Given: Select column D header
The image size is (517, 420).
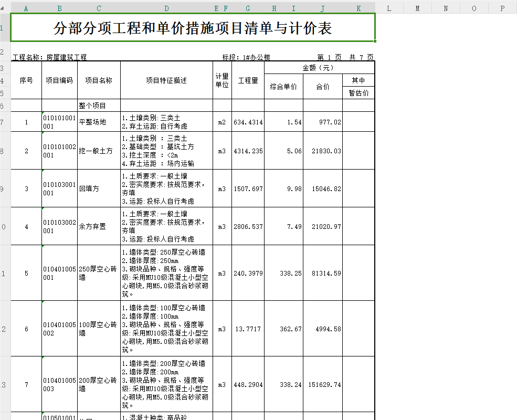Looking at the screenshot, I should point(166,8).
